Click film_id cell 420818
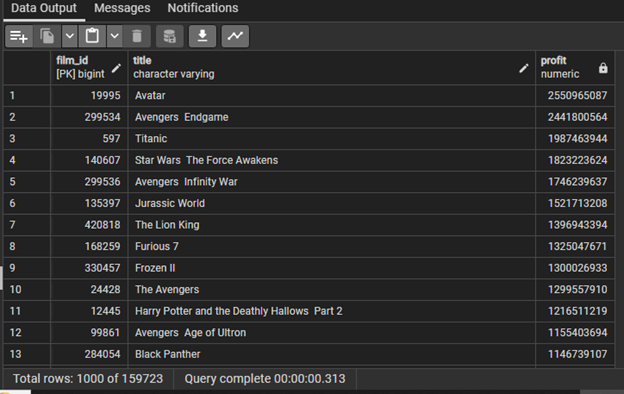 pyautogui.click(x=89, y=225)
